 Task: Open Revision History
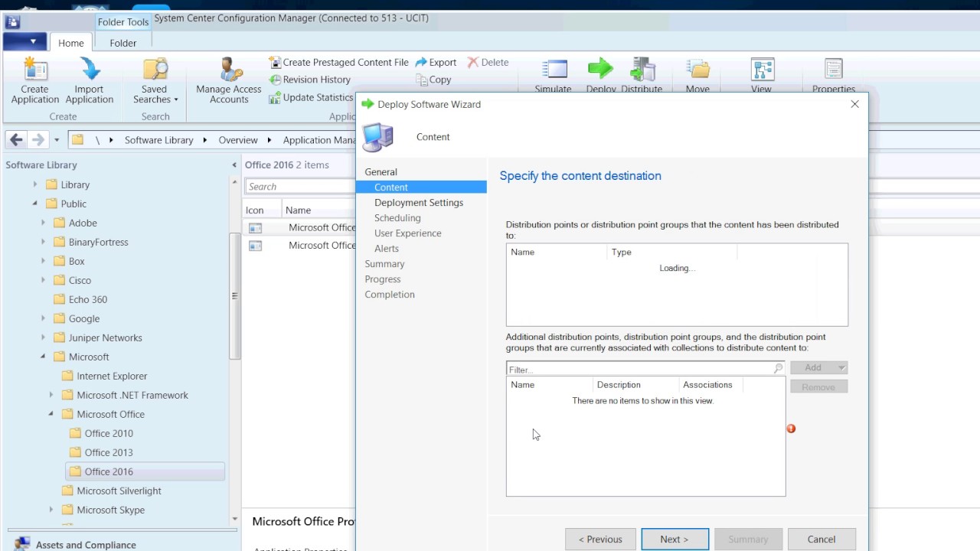tap(309, 80)
